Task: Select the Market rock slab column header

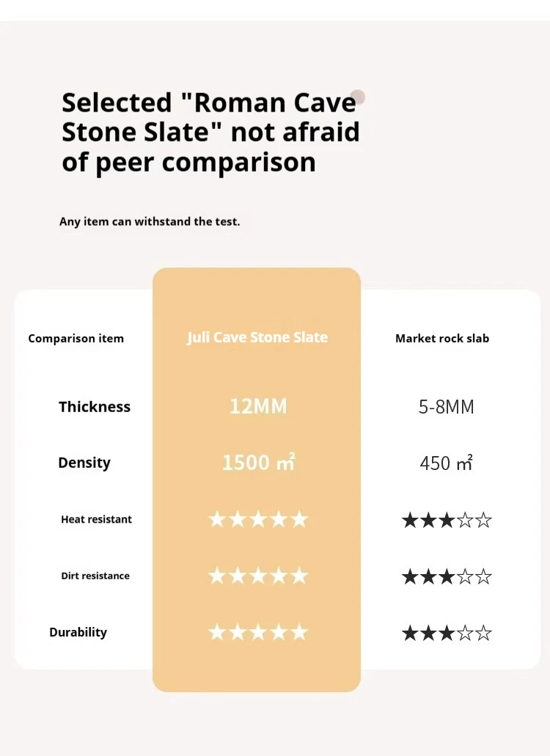Action: tap(442, 339)
